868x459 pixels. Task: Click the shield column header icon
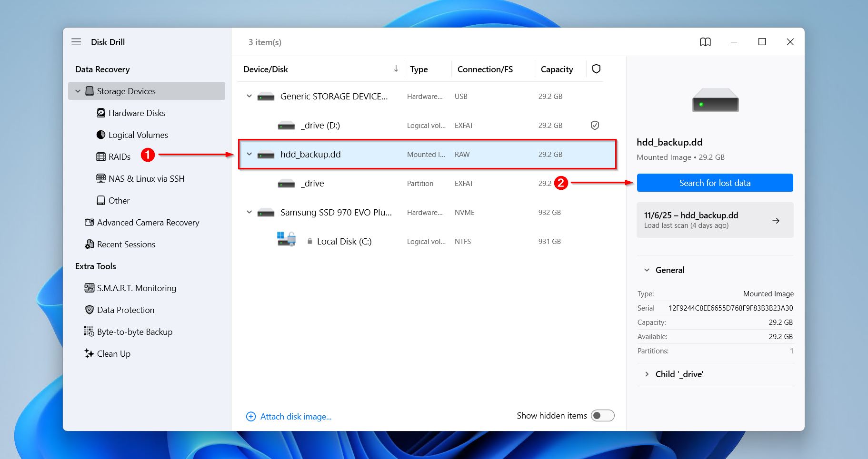tap(596, 69)
